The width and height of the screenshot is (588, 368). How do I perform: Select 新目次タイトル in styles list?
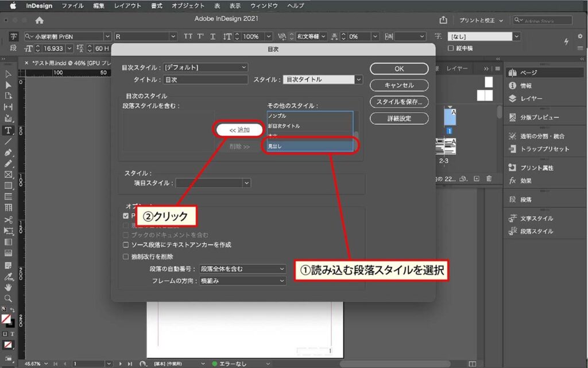coord(310,126)
